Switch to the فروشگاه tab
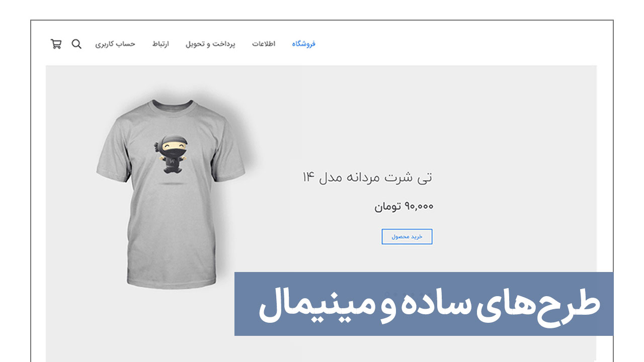The image size is (644, 362). (x=303, y=44)
